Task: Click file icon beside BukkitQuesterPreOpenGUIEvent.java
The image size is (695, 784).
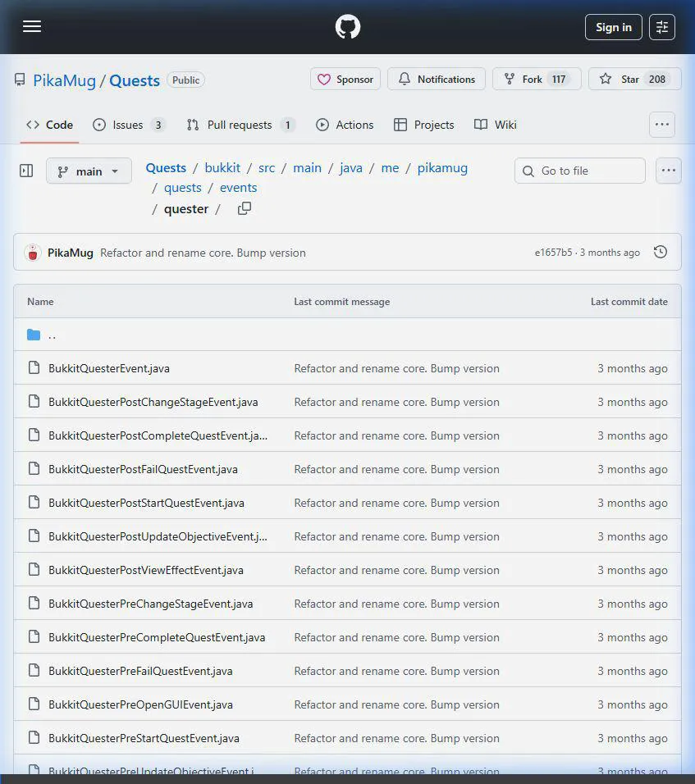Action: 34,704
